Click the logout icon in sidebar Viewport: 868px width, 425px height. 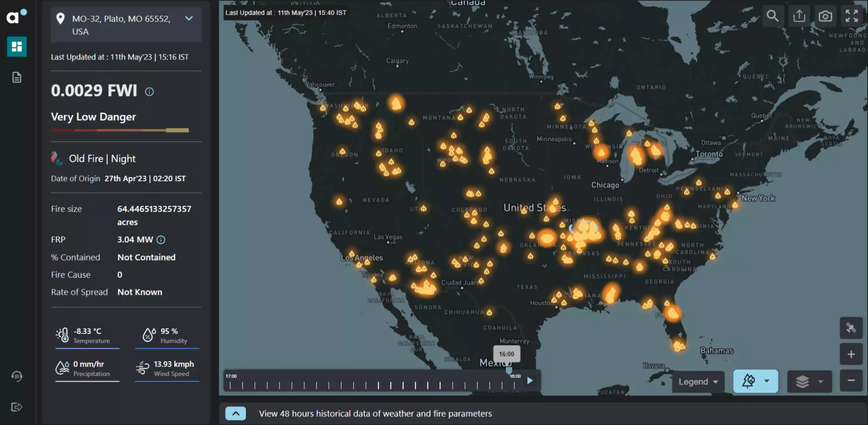tap(17, 407)
